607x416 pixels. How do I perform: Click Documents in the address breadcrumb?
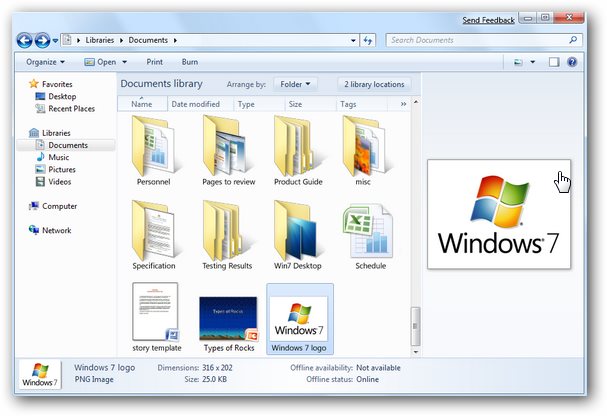coord(148,40)
